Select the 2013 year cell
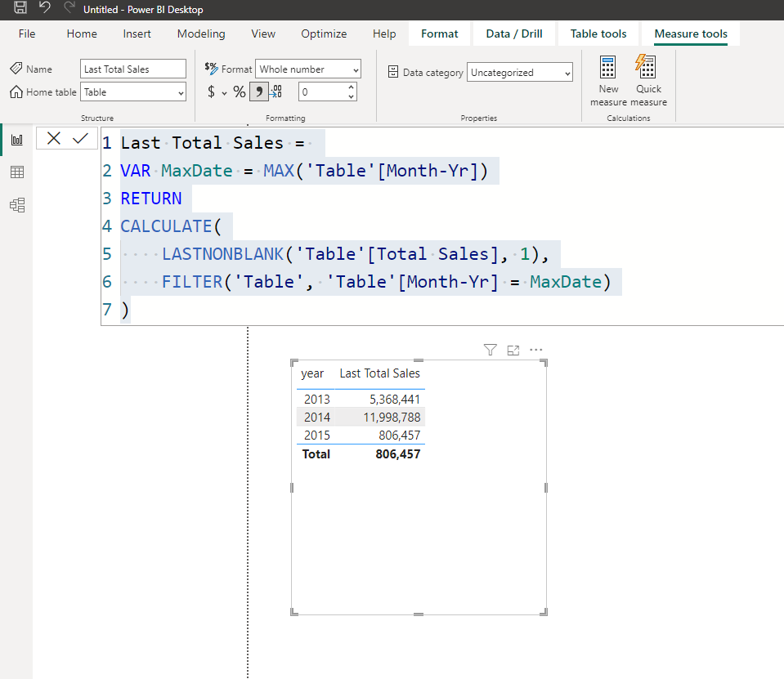The width and height of the screenshot is (784, 679). point(317,400)
